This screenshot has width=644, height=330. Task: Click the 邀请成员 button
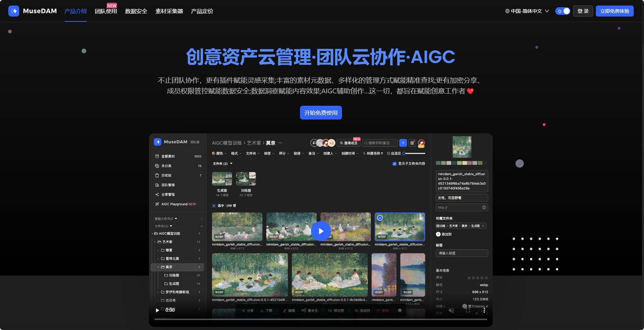[349, 143]
